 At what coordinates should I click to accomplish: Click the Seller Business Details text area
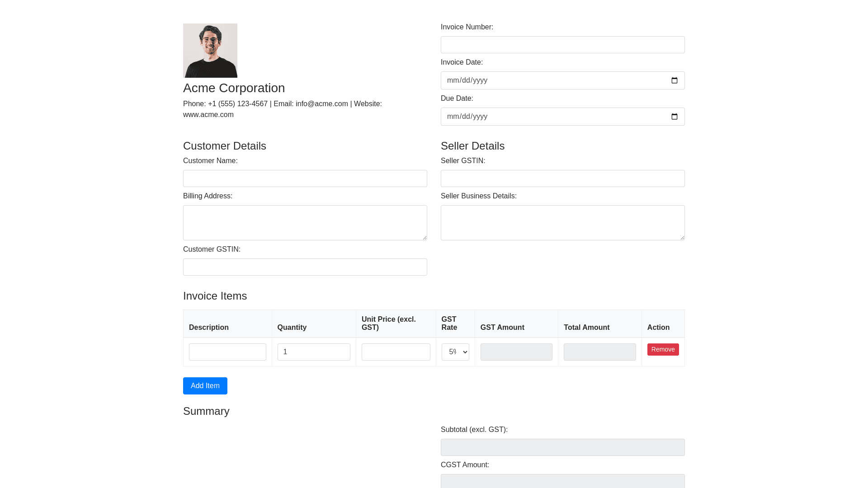pyautogui.click(x=562, y=223)
